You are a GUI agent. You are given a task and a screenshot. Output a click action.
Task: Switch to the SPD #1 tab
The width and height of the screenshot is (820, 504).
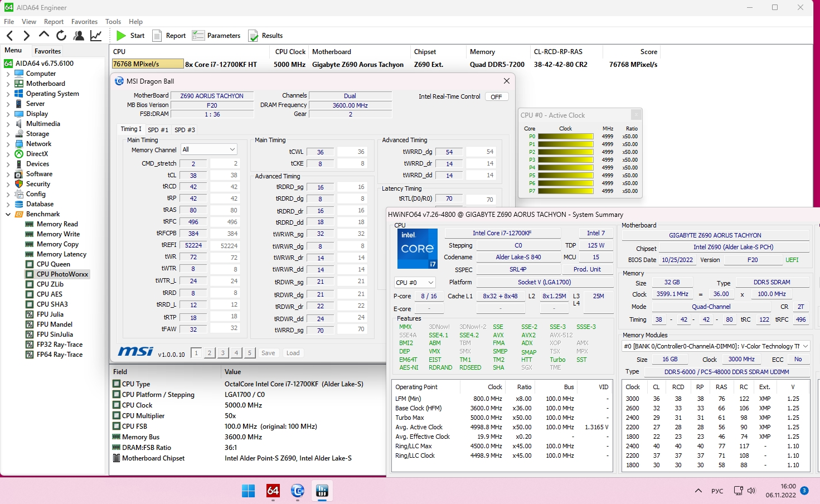[158, 130]
